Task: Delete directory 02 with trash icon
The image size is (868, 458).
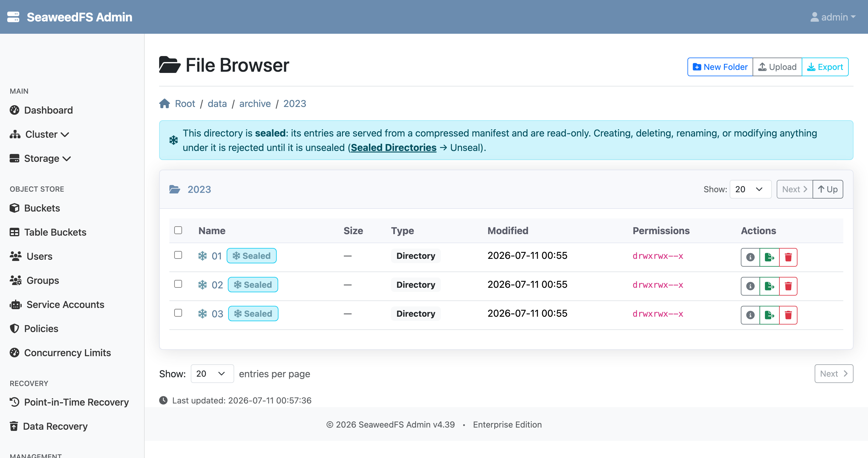Action: 788,286
